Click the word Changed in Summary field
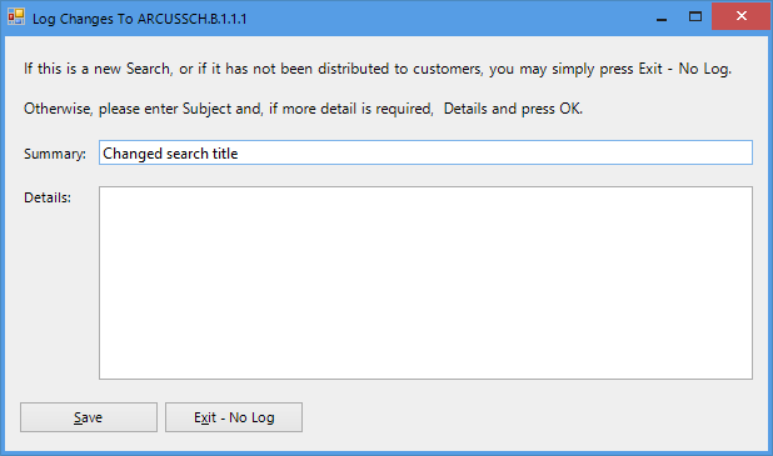773x456 pixels. (x=129, y=154)
